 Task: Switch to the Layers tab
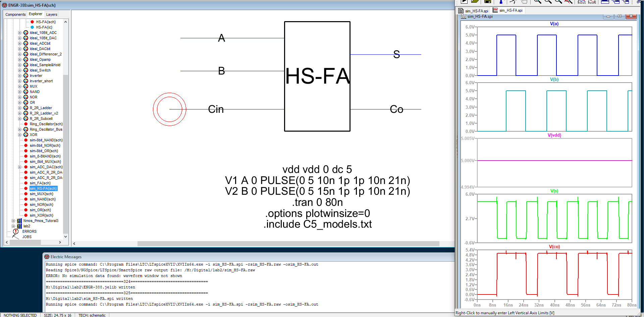point(52,14)
